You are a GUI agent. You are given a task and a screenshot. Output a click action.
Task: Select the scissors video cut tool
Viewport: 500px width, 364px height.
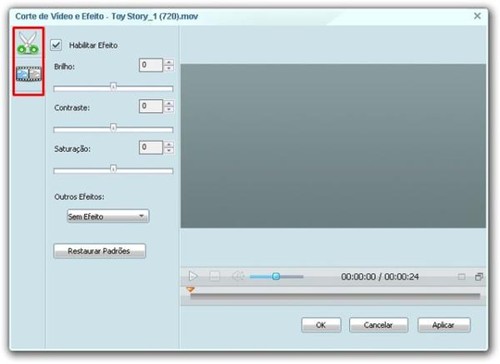(28, 43)
